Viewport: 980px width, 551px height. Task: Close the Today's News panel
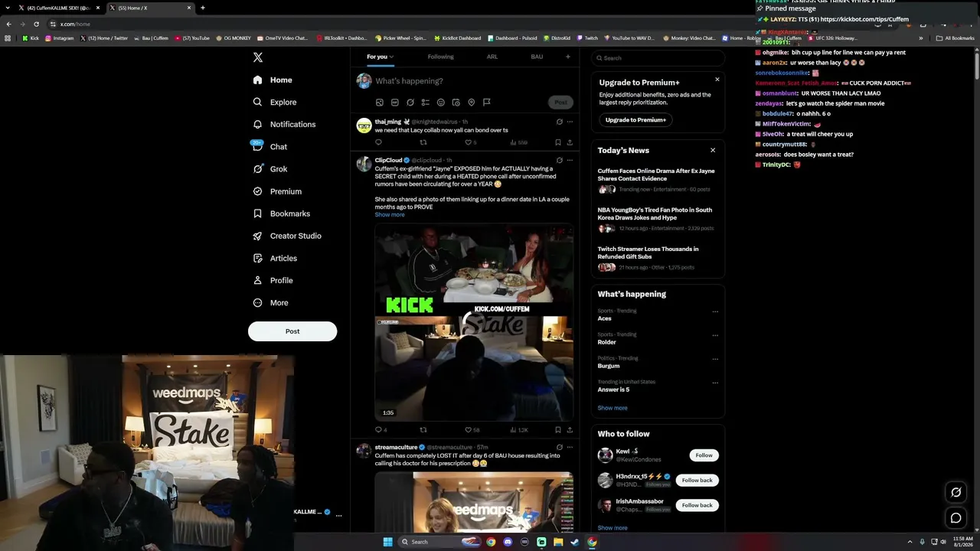tap(713, 150)
